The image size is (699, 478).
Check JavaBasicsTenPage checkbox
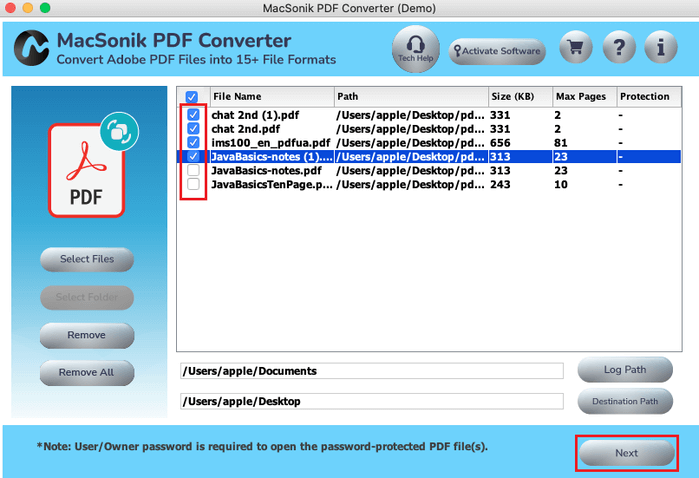tap(193, 184)
